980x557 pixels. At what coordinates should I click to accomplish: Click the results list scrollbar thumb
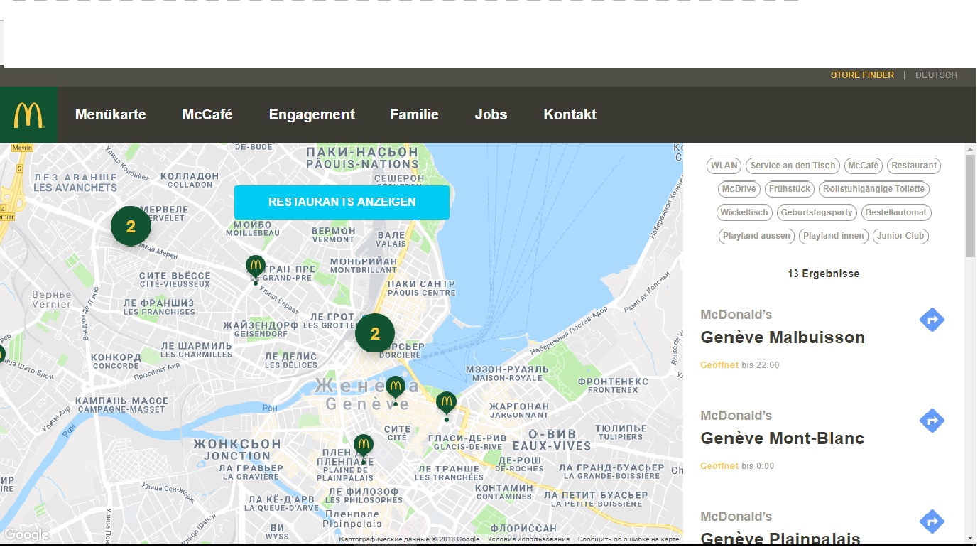(x=970, y=206)
